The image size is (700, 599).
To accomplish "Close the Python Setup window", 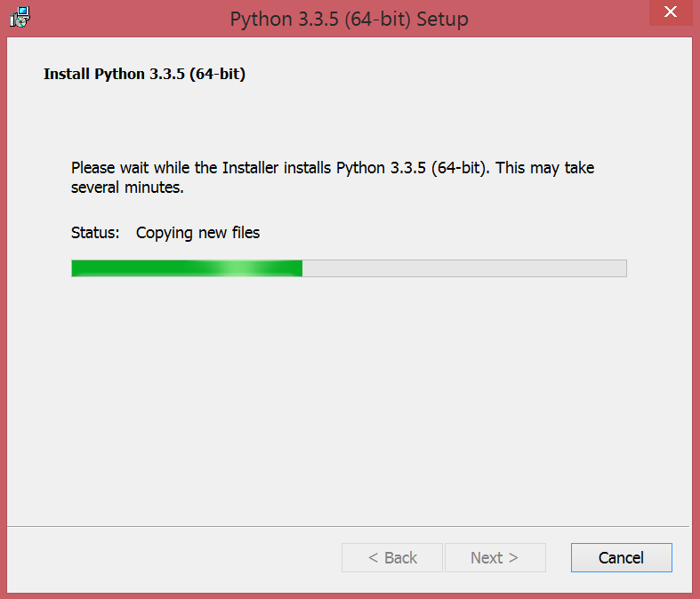I will 673,14.
